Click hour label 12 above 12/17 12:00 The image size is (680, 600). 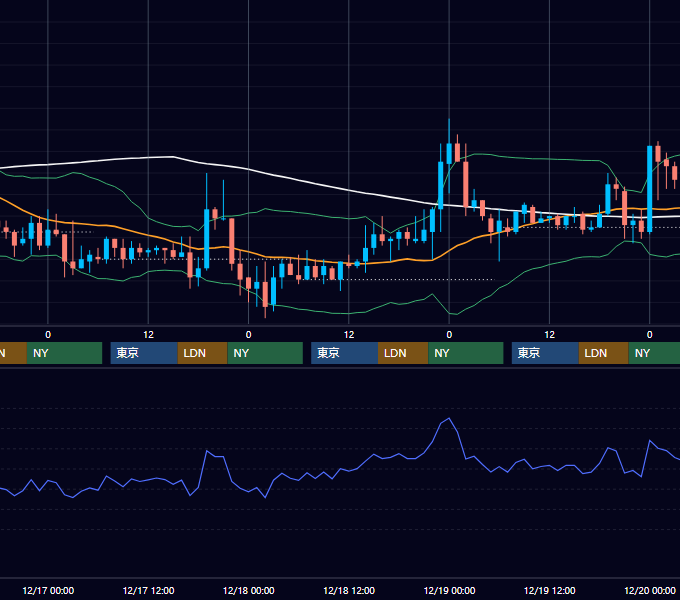tap(148, 335)
